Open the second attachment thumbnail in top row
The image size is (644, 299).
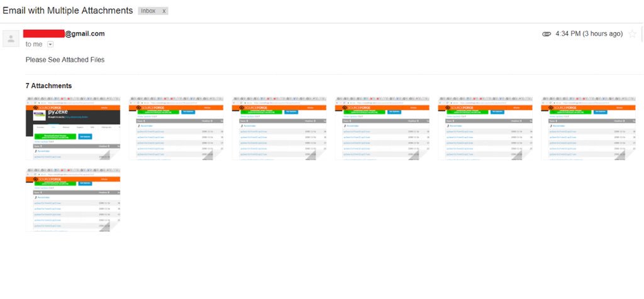pyautogui.click(x=176, y=128)
